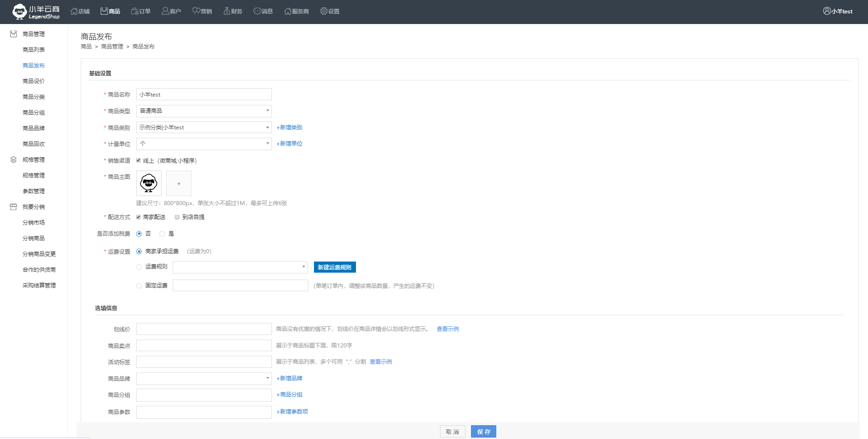
Task: Open the 计量单位 unit dropdown
Action: tap(204, 144)
